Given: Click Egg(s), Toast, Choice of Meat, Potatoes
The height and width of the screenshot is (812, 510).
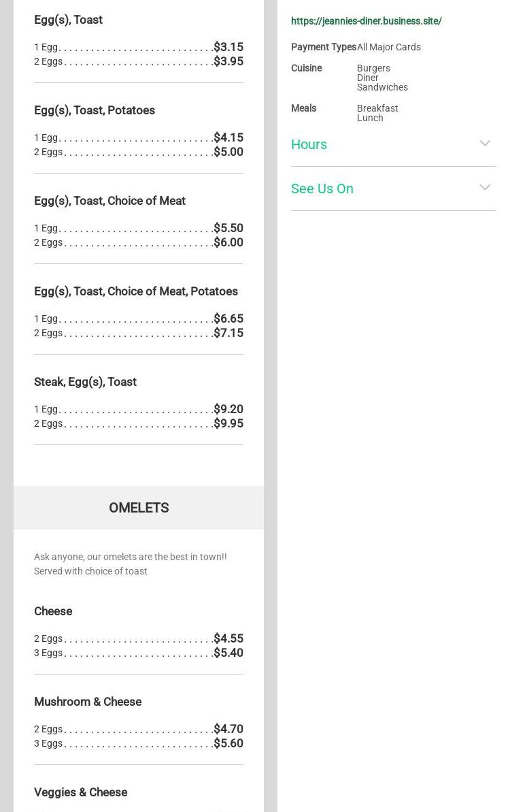Looking at the screenshot, I should click(x=136, y=291).
